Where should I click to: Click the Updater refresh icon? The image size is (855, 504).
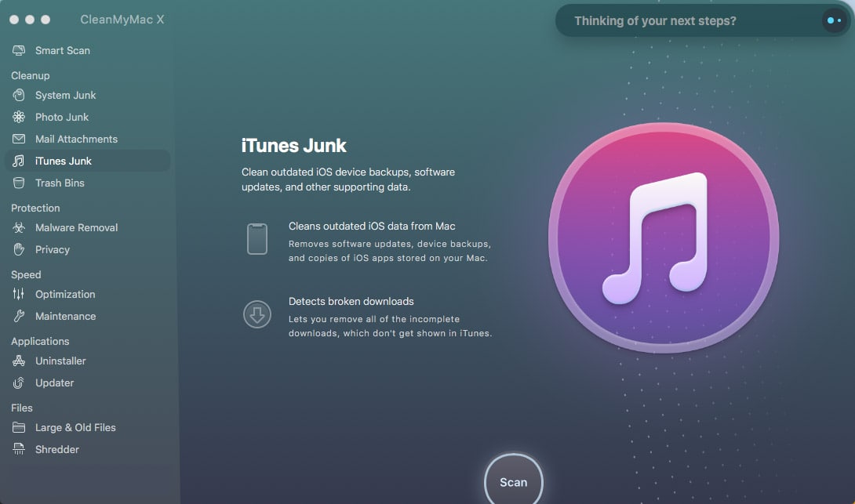[x=19, y=383]
